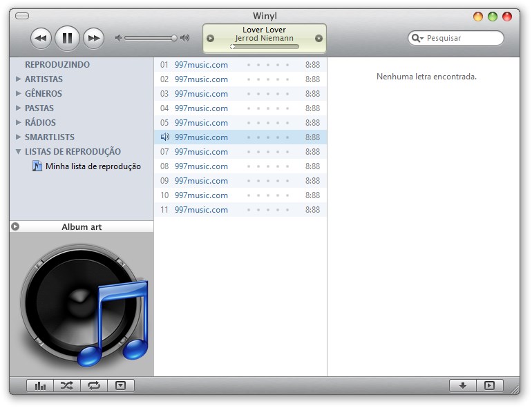Viewport: 532px width, 408px height.
Task: Select the SMARTLISTS label
Action: pyautogui.click(x=50, y=137)
